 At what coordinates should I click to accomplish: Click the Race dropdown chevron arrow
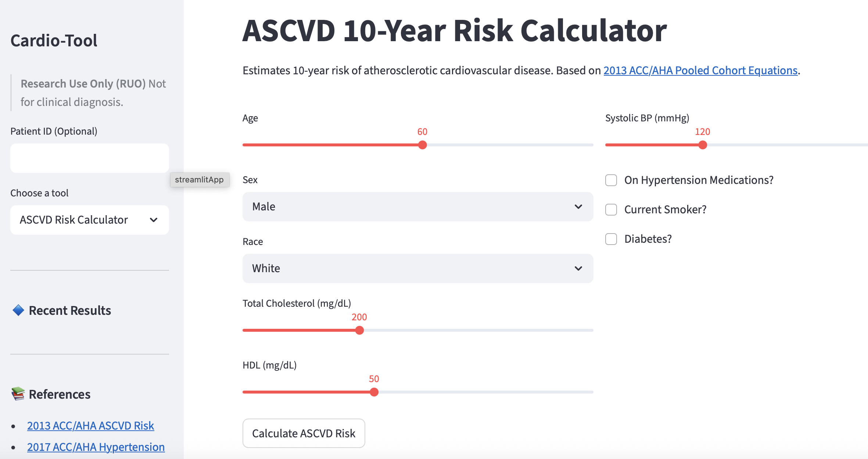pos(578,268)
